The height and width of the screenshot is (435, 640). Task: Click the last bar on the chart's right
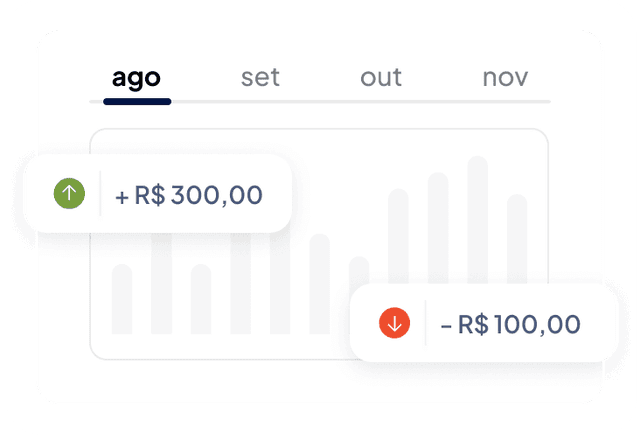pyautogui.click(x=517, y=239)
